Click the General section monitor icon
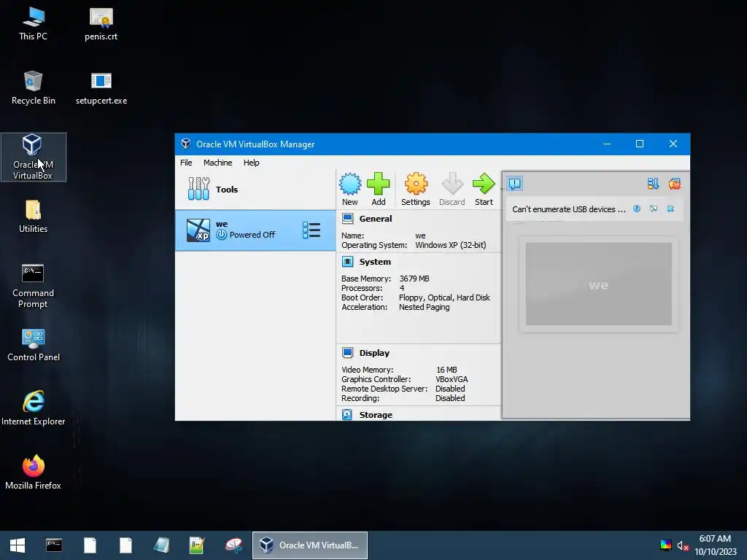This screenshot has height=560, width=747. [x=348, y=219]
